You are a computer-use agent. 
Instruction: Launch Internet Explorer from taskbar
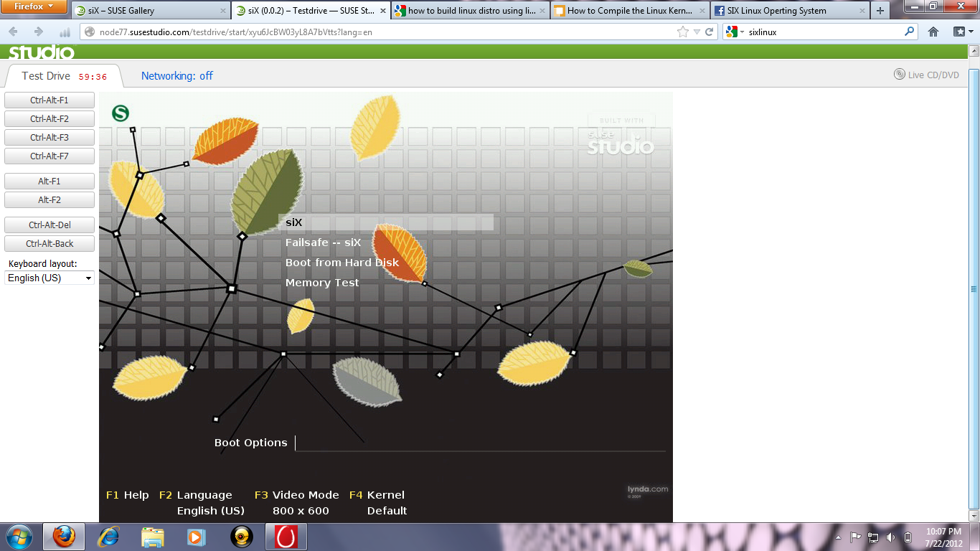[108, 537]
